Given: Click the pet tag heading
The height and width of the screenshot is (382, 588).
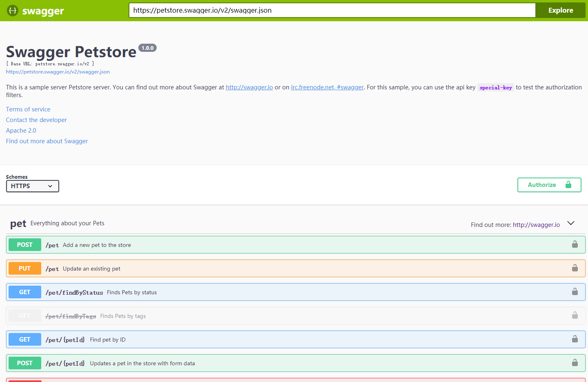Looking at the screenshot, I should coord(18,224).
